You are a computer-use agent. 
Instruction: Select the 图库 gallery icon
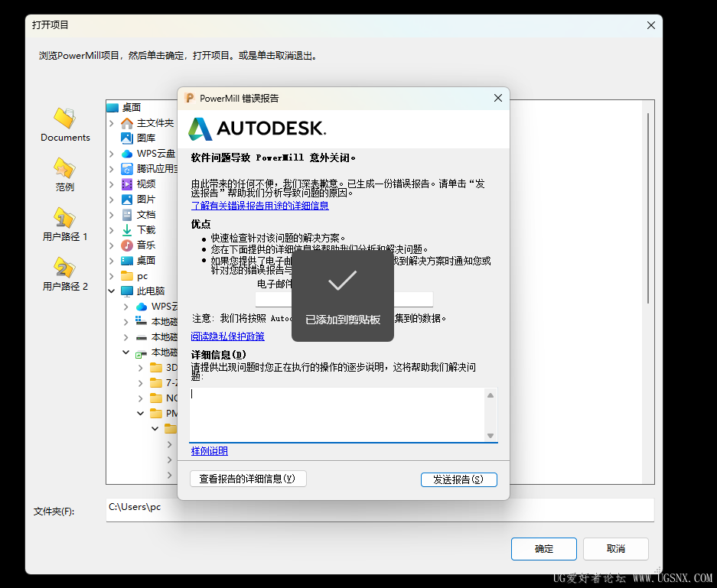coord(127,138)
